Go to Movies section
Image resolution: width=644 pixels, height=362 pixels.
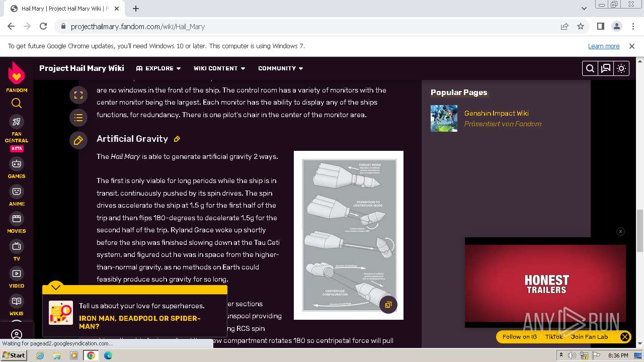click(17, 223)
